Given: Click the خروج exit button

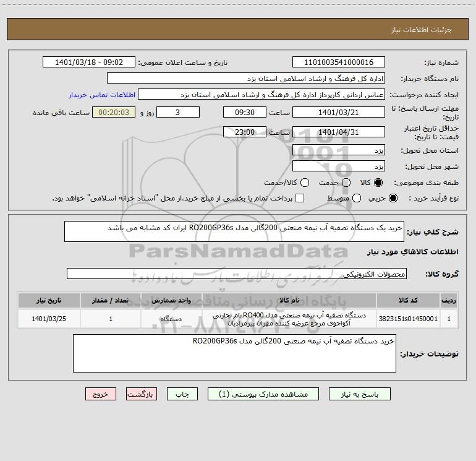Looking at the screenshot, I should (101, 394).
